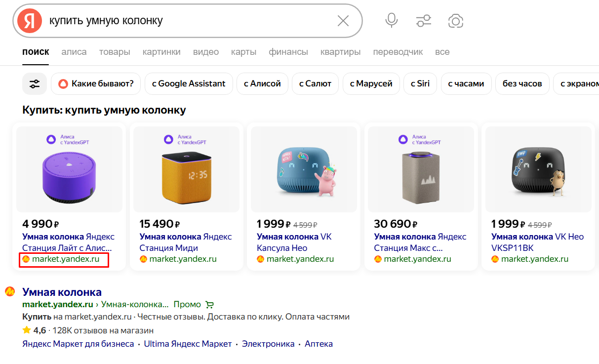Enable the "без часов" filter chip
Viewport: 599px width, 364px height.
pyautogui.click(x=522, y=83)
